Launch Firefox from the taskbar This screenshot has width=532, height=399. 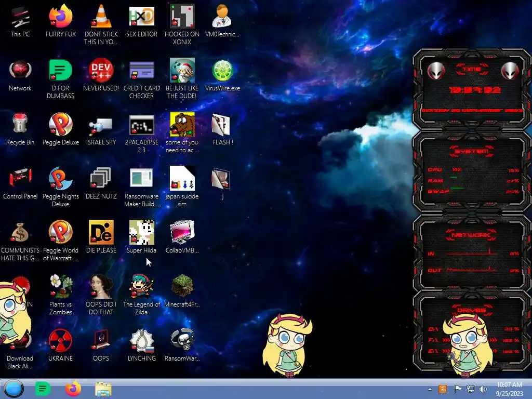point(73,389)
